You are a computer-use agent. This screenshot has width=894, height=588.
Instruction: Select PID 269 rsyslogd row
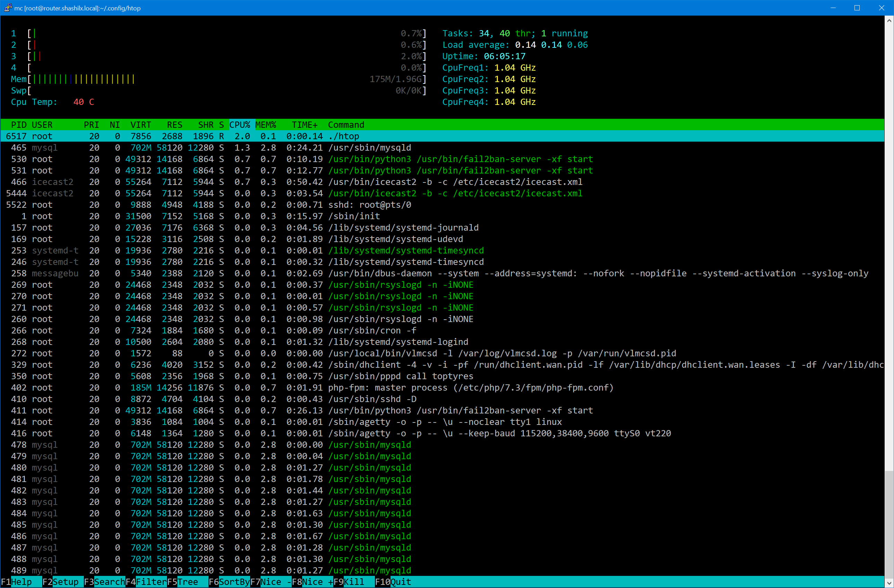442,285
